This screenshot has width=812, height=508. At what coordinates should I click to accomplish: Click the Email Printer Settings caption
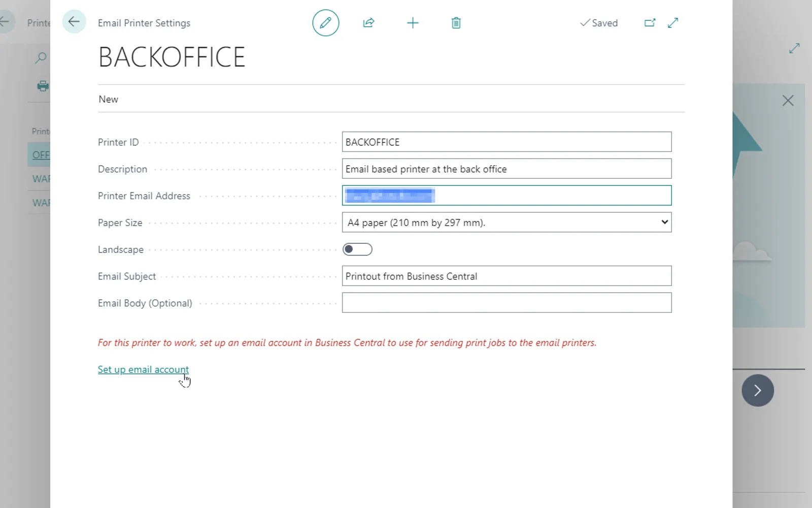click(144, 23)
